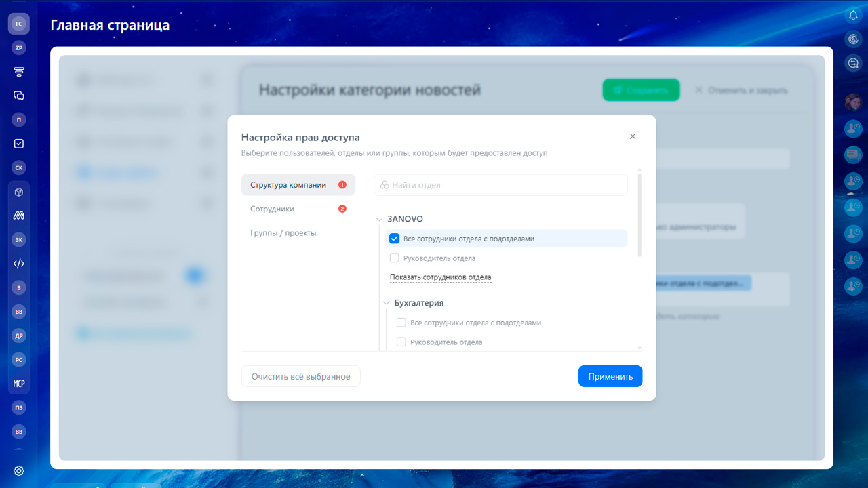This screenshot has width=868, height=488.
Task: Click the red badge 2 on Сотрудники
Action: point(342,209)
